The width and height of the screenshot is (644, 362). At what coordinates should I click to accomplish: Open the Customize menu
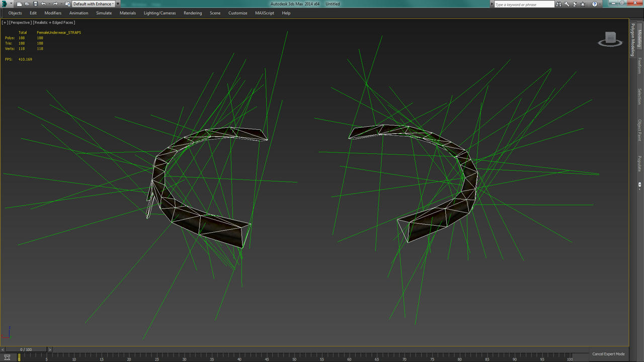coord(237,13)
